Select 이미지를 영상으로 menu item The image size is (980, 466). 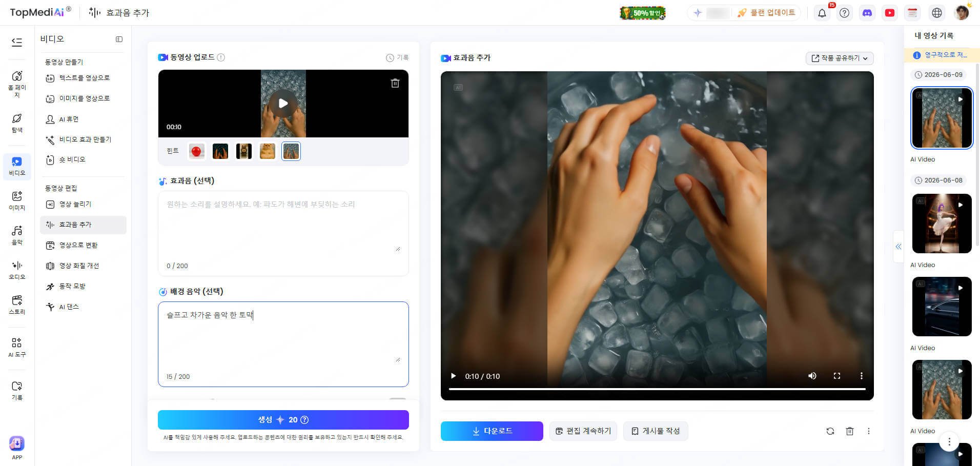[84, 98]
